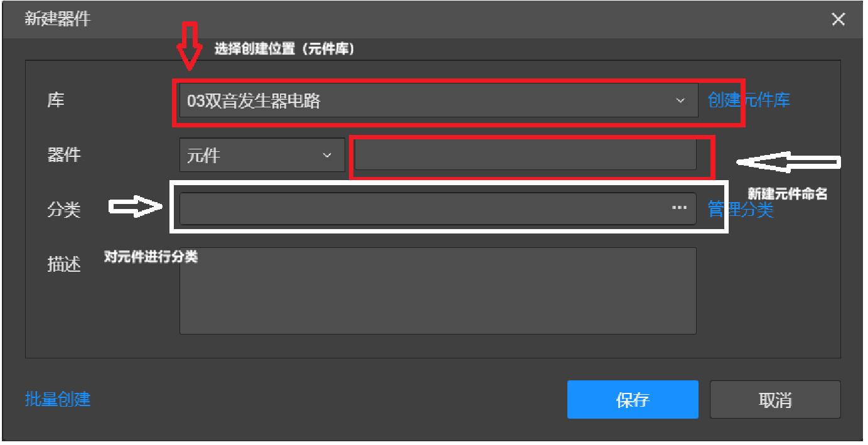Open the 03双音发生器电路 library dropdown
Image resolution: width=868 pixels, height=445 pixels.
pos(439,100)
